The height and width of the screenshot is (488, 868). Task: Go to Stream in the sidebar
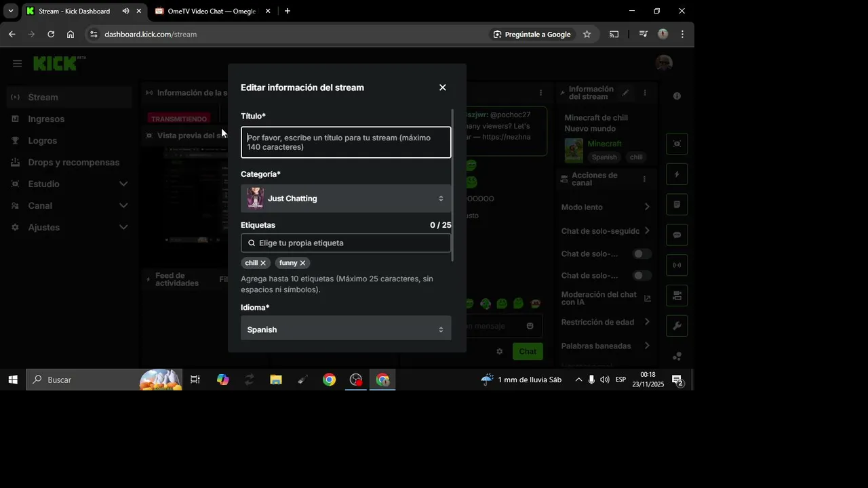pos(70,97)
